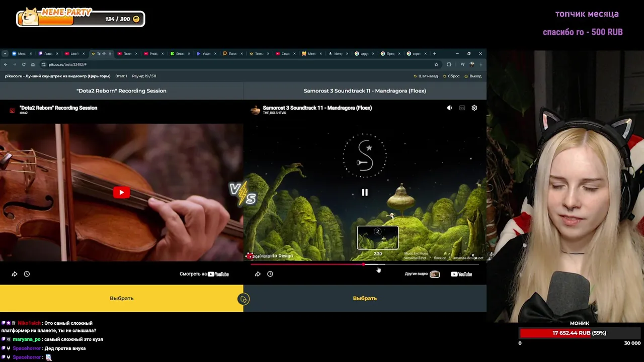The image size is (644, 362).
Task: Open Samorost 3 video settings gear
Action: tap(474, 108)
